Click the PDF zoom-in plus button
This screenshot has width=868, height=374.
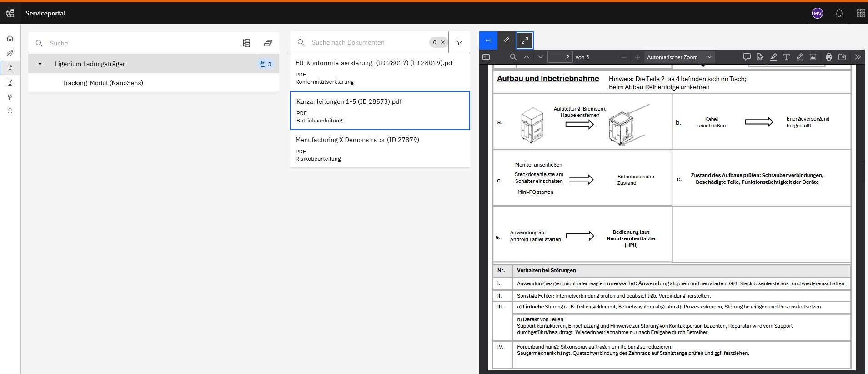point(637,57)
